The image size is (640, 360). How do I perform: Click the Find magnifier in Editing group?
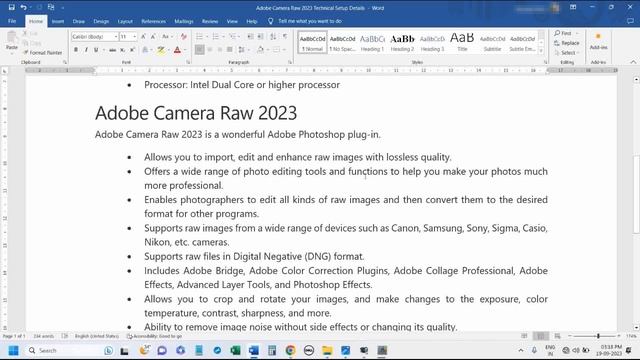pyautogui.click(x=563, y=33)
